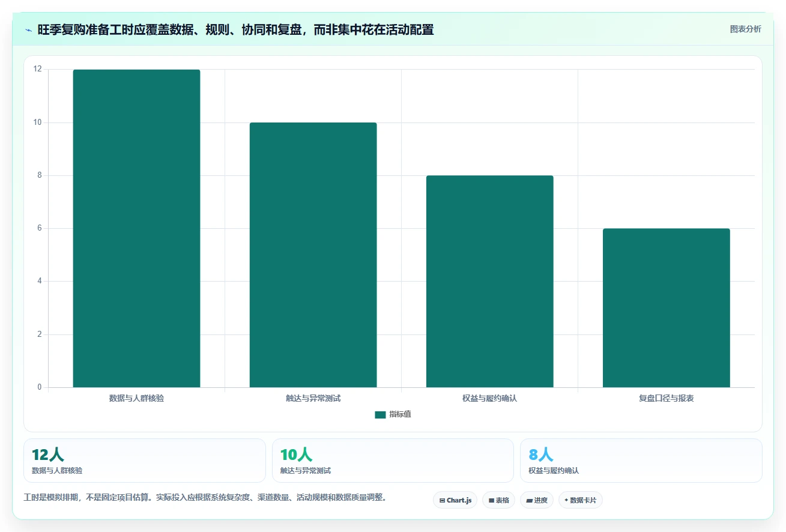Image resolution: width=786 pixels, height=532 pixels.
Task: Select the 表格 chip
Action: click(x=499, y=500)
